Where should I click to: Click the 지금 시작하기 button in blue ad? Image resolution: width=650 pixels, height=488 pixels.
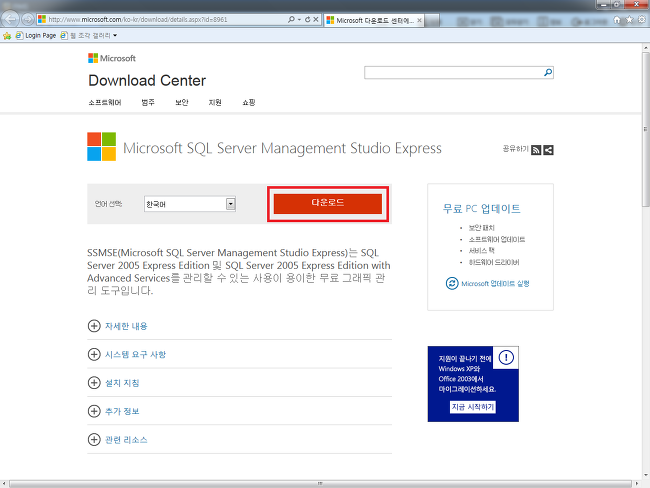[x=473, y=407]
